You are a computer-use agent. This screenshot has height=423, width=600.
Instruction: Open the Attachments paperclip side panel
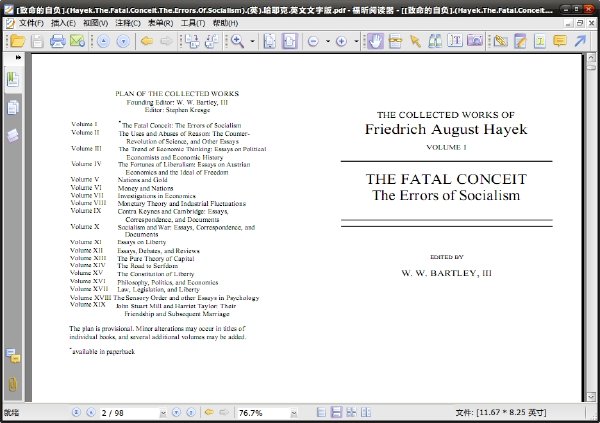point(13,384)
